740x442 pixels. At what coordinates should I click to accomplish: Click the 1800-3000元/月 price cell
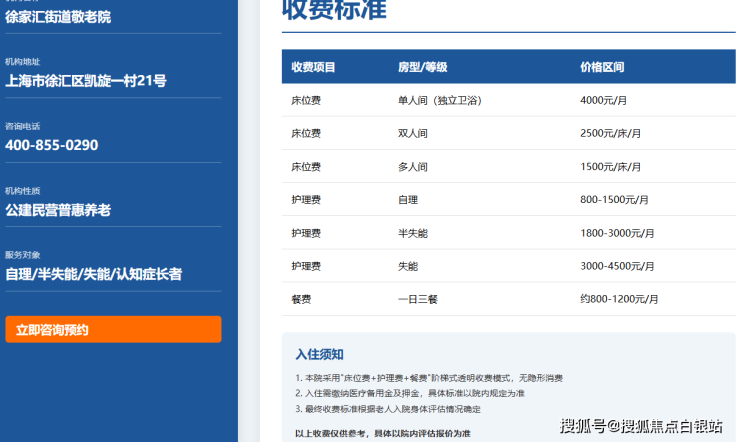[x=617, y=233]
